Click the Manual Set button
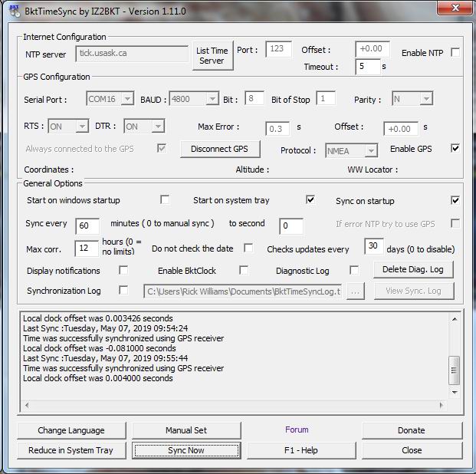Image resolution: width=476 pixels, height=474 pixels. point(186,430)
